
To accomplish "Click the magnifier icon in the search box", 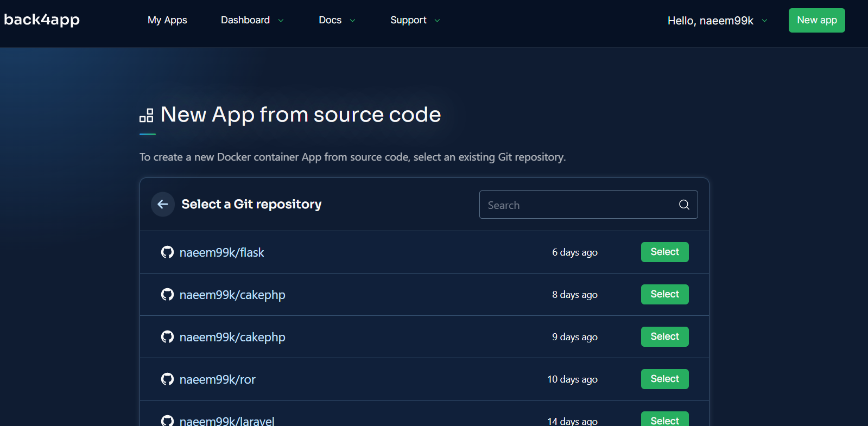I will [684, 205].
